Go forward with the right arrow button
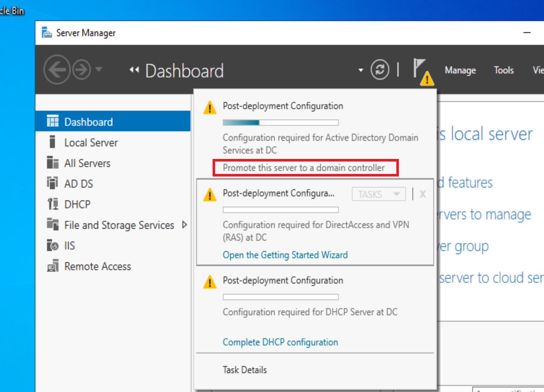Image resolution: width=544 pixels, height=392 pixels. (x=81, y=69)
